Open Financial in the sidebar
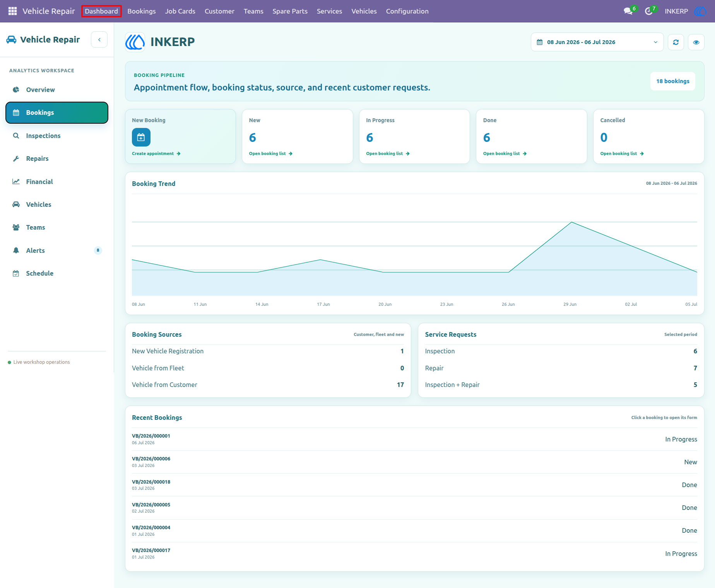This screenshot has height=588, width=715. coord(57,182)
